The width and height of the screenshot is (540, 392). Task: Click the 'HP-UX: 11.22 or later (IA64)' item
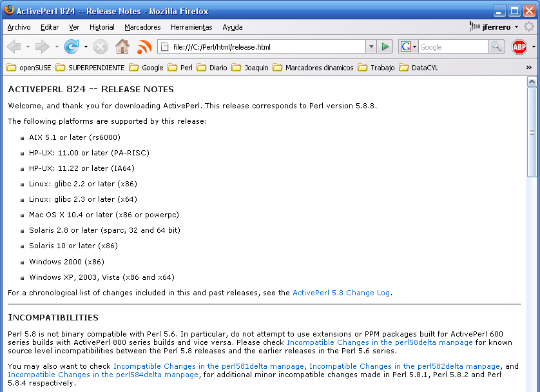(82, 168)
